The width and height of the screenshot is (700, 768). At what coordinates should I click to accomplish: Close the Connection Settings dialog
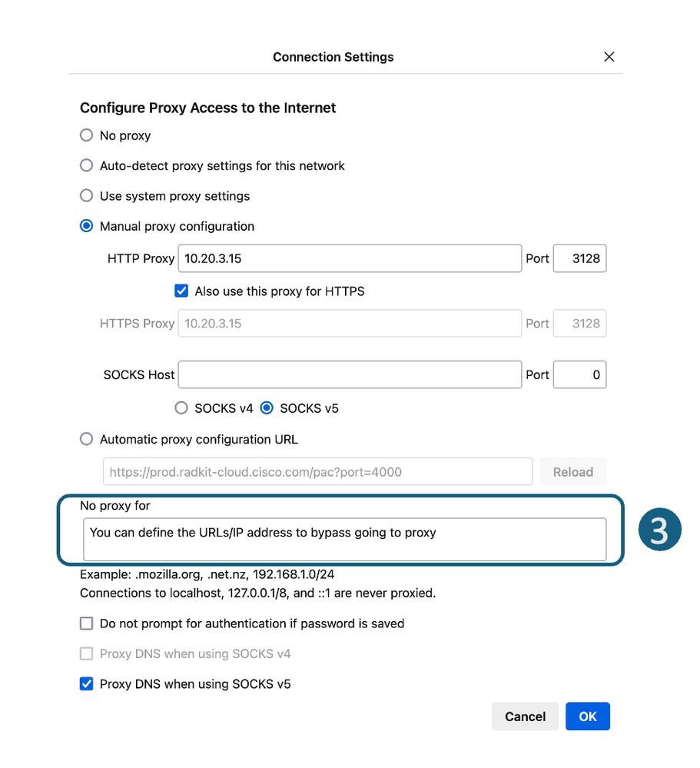pos(609,57)
